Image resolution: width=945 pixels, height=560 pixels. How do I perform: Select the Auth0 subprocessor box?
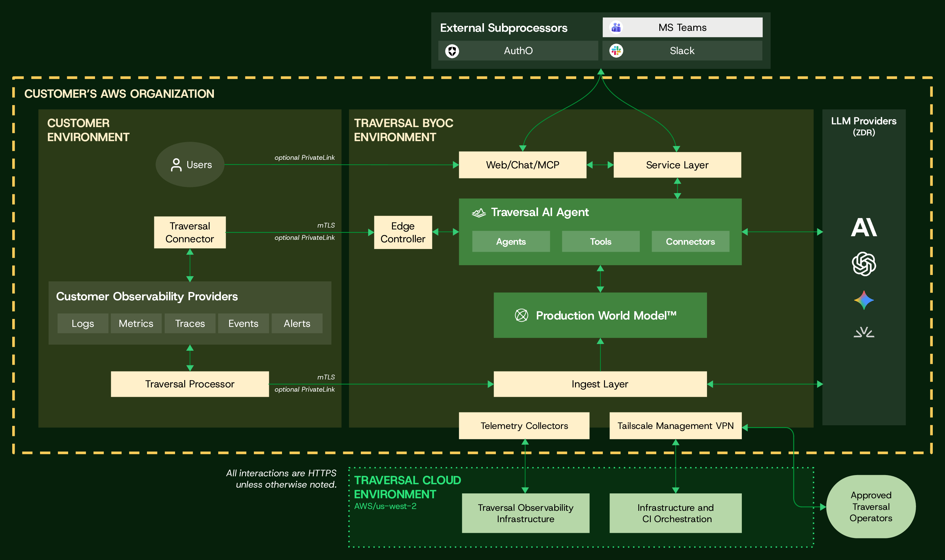(x=518, y=51)
